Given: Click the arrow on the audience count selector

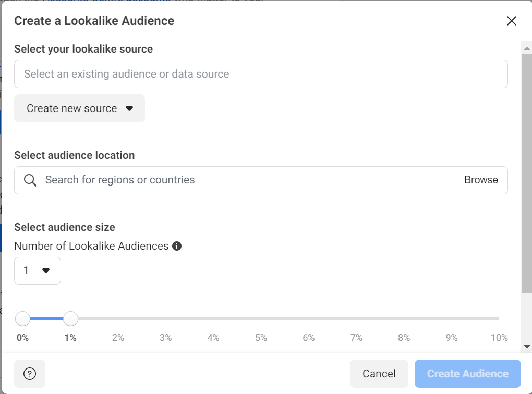Looking at the screenshot, I should point(46,270).
